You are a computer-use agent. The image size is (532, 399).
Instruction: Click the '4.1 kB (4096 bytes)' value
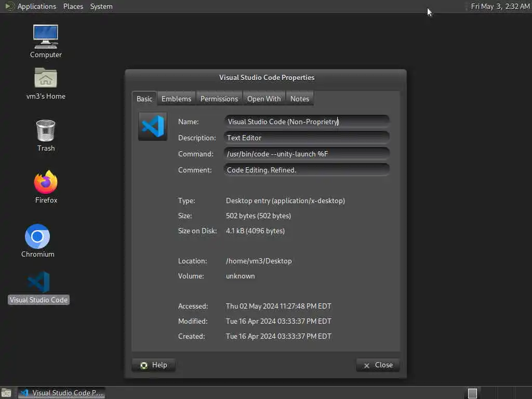(255, 231)
